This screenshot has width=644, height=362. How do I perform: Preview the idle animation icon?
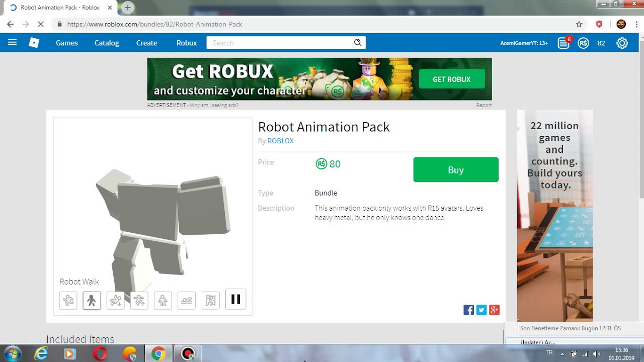coord(163,301)
